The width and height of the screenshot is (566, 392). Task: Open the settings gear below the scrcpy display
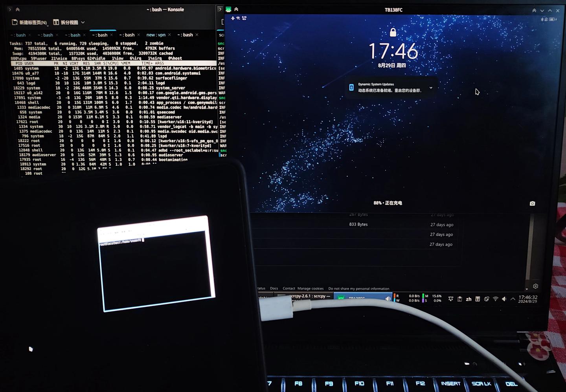tap(535, 286)
